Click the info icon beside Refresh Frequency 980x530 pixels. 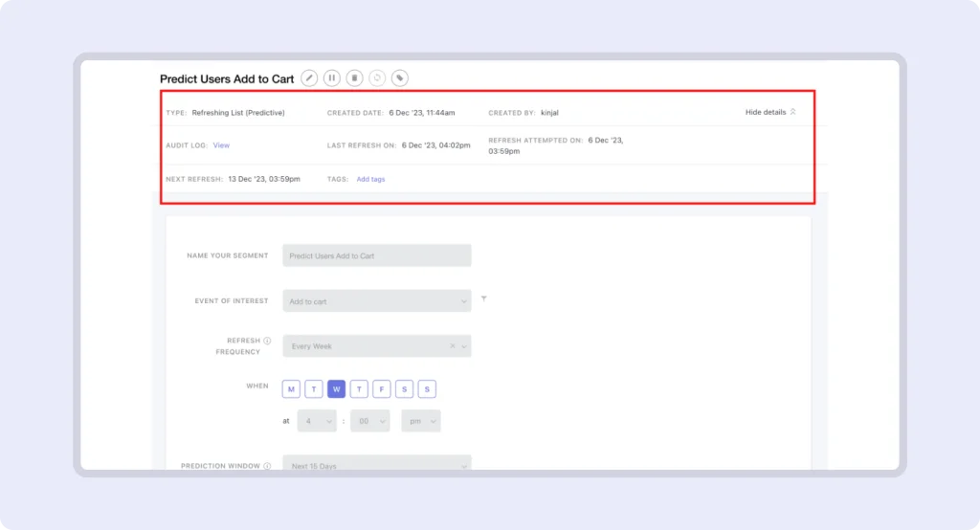tap(267, 341)
